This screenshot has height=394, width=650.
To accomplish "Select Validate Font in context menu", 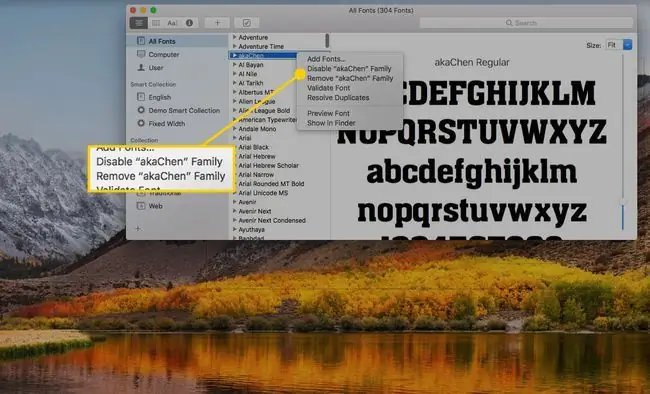I will coord(329,88).
